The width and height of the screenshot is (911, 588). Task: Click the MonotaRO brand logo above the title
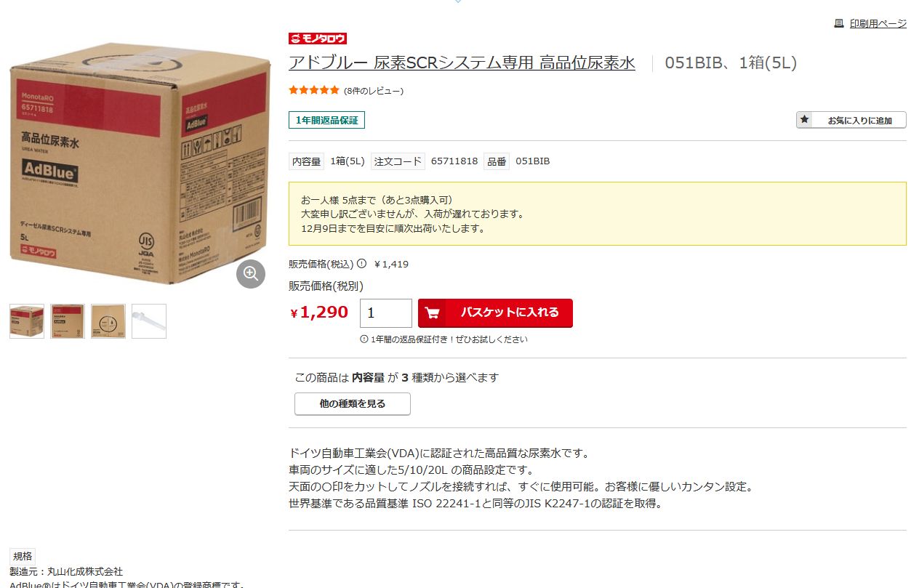[318, 39]
